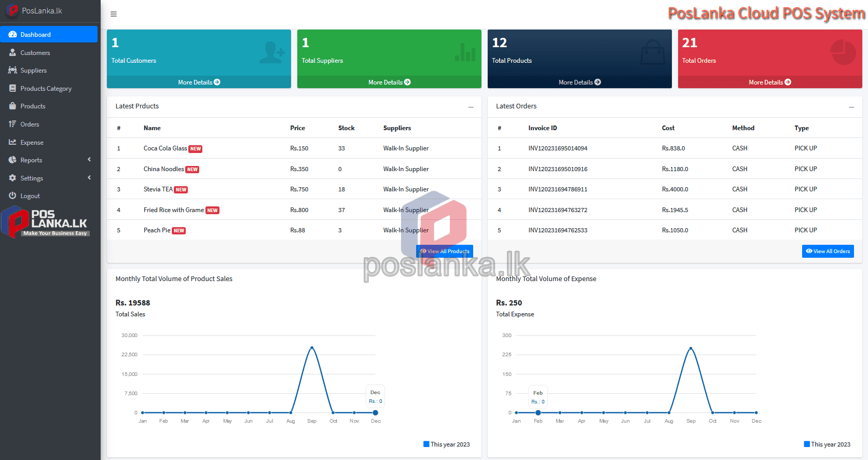This screenshot has width=868, height=460.
Task: Collapse the Latest Prducts panel
Action: [471, 107]
